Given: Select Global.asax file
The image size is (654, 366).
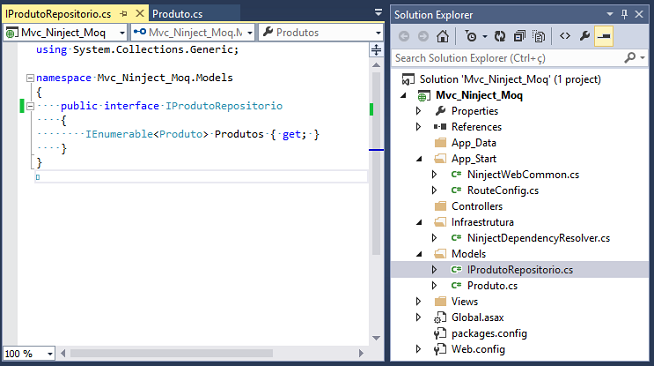Looking at the screenshot, I should [478, 317].
